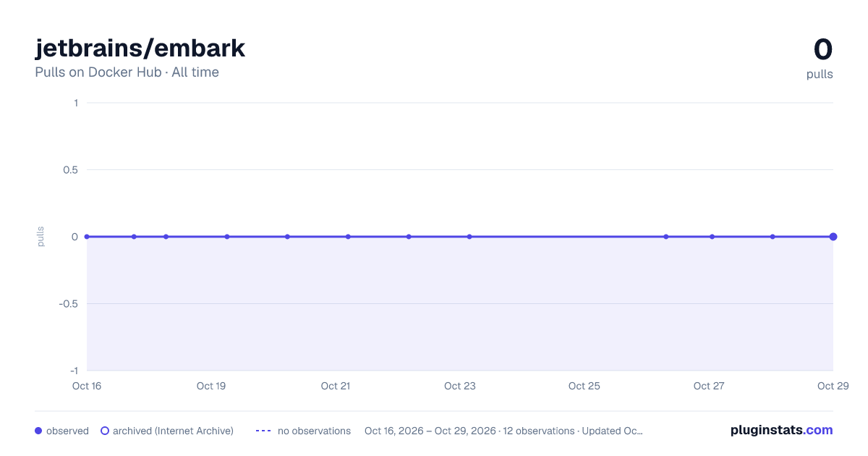The height and width of the screenshot is (456, 868).
Task: Click the 'observed' legend filled dot icon
Action: click(x=38, y=431)
